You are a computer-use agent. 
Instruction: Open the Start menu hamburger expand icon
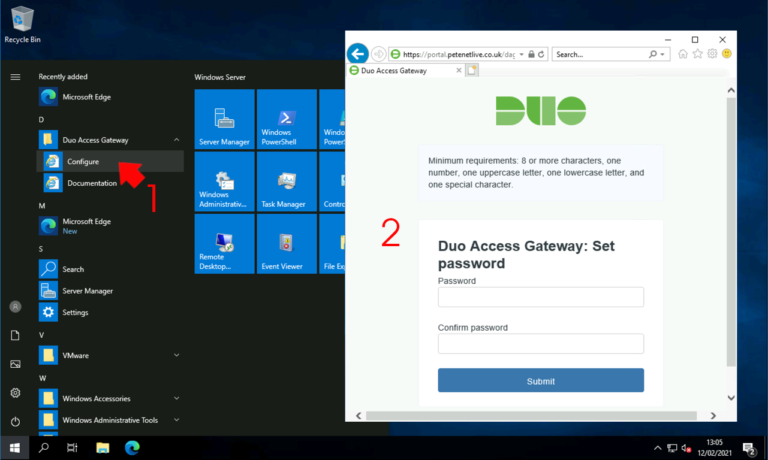15,77
